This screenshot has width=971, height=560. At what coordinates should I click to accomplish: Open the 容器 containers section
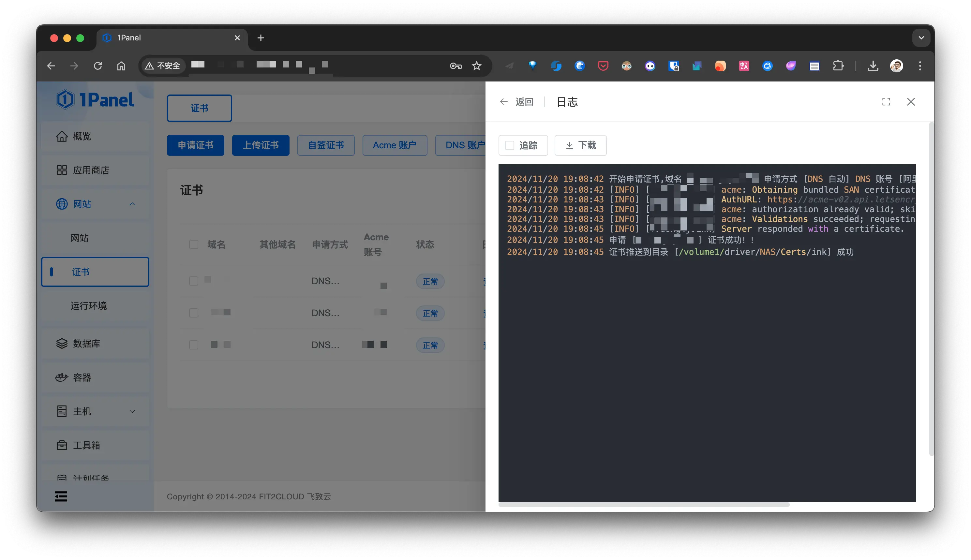[82, 377]
